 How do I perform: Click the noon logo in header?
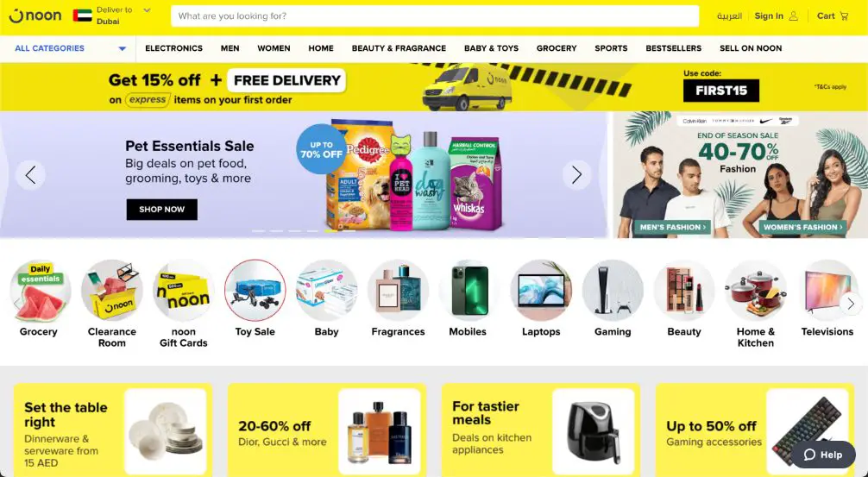pyautogui.click(x=35, y=16)
